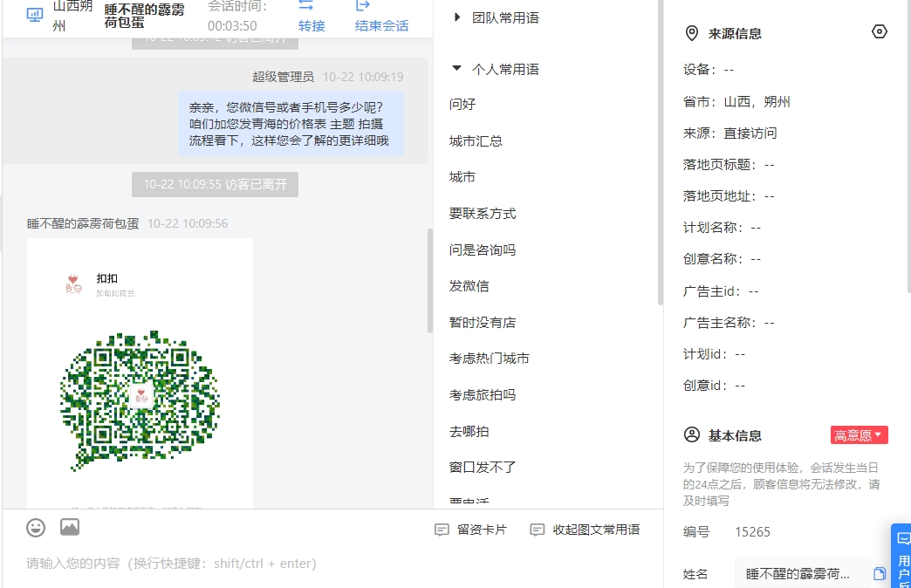Click the 姓名 name input field
The height and width of the screenshot is (588, 911).
[x=802, y=574]
